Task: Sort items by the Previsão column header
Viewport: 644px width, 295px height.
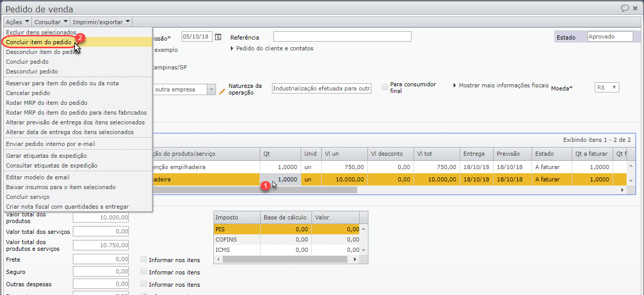Action: [x=512, y=154]
